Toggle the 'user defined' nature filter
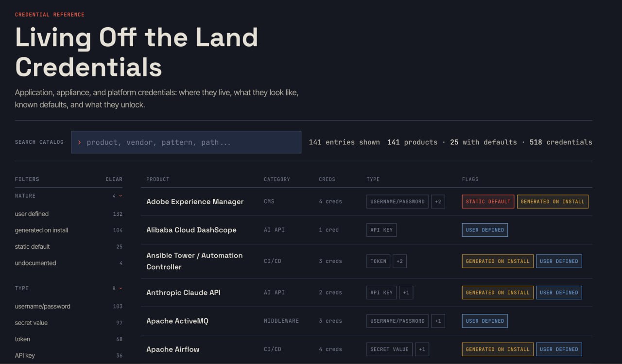The image size is (622, 364). tap(69, 214)
